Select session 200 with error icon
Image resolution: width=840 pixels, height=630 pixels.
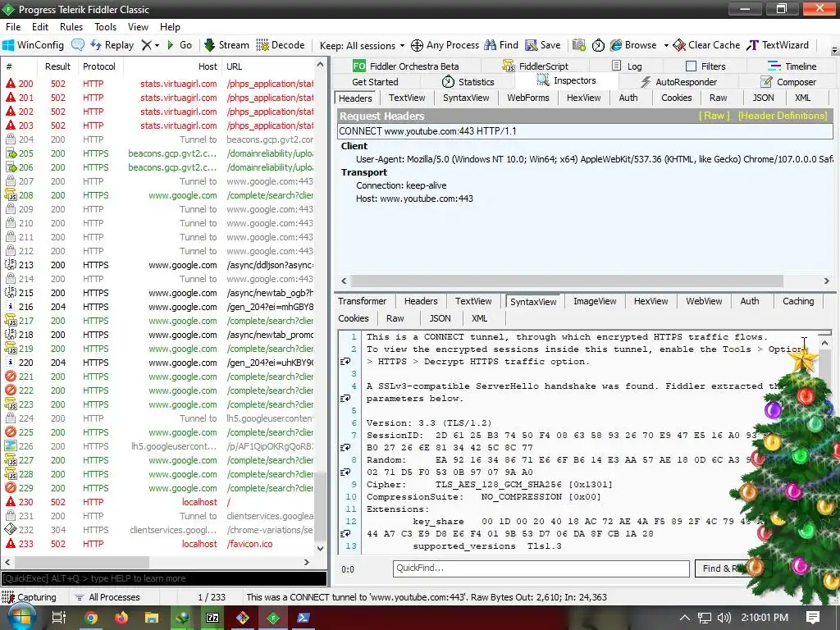click(10, 84)
